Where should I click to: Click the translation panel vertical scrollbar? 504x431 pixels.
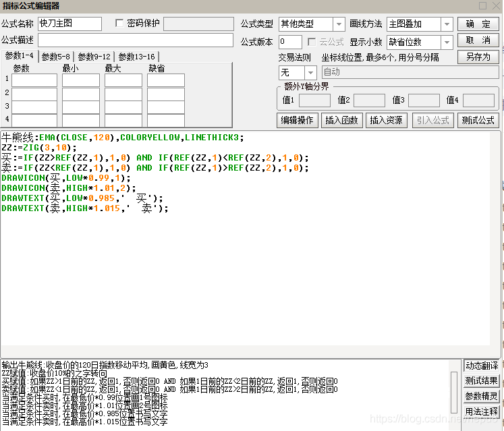(454, 392)
